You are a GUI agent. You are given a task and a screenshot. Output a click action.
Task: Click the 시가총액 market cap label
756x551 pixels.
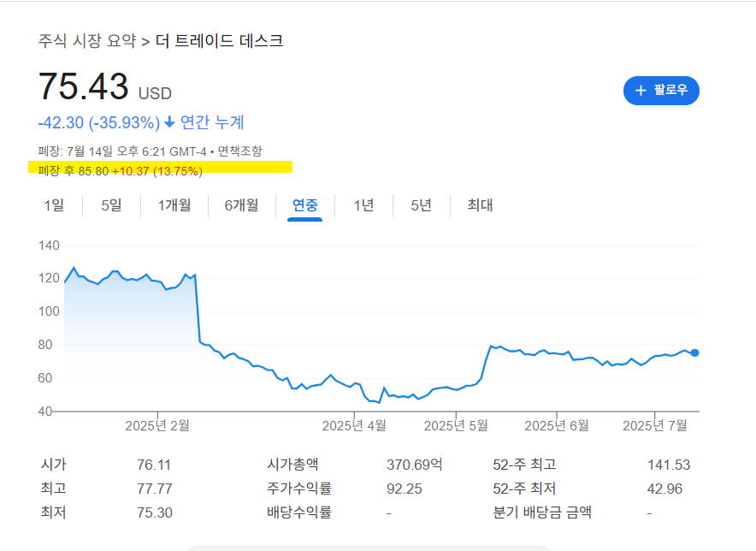pyautogui.click(x=292, y=464)
